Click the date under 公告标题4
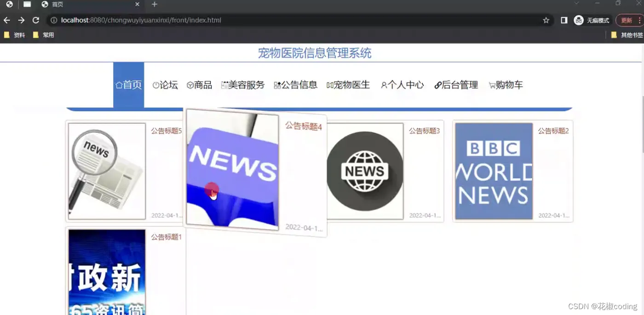The height and width of the screenshot is (315, 644). [304, 227]
